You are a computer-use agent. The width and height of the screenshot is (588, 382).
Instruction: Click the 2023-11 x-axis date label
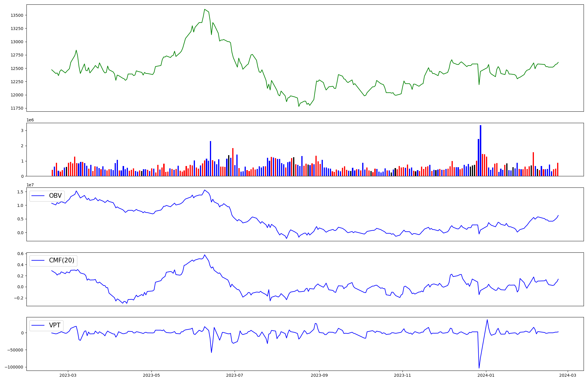tap(402, 375)
